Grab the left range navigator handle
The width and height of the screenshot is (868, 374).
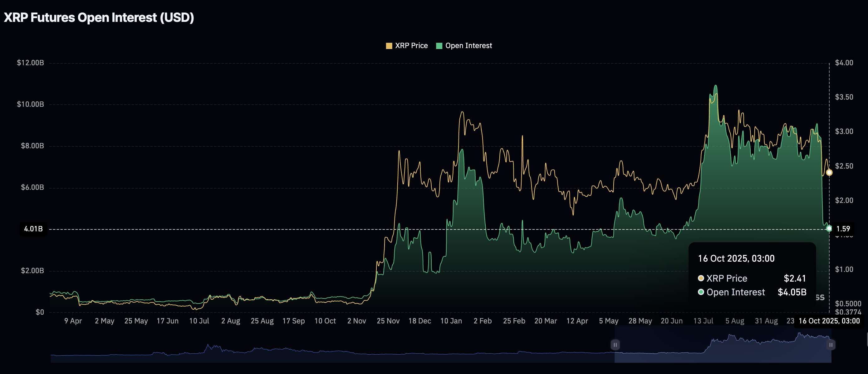pos(615,345)
